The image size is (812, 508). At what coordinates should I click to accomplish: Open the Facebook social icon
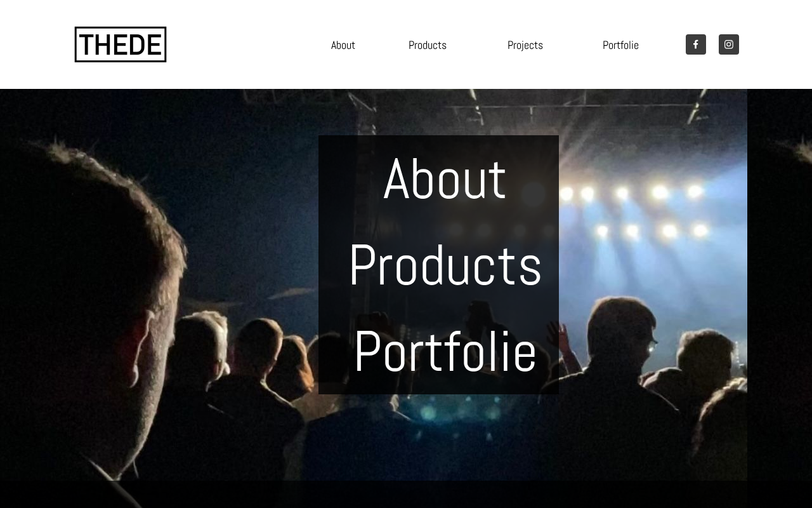point(696,44)
